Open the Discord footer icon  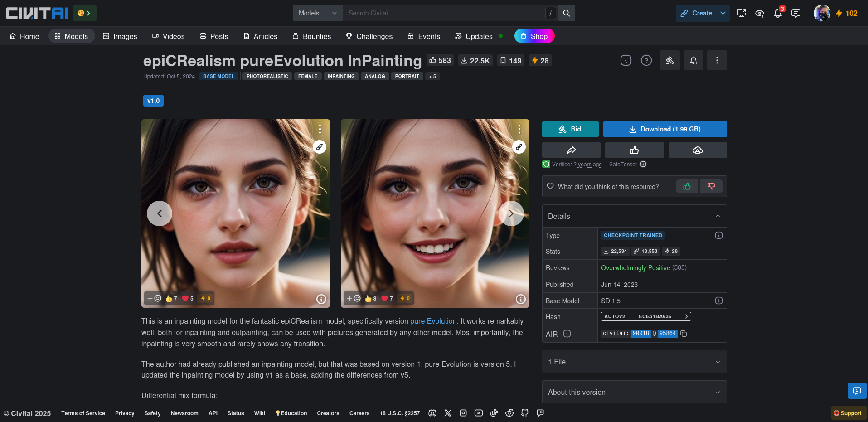click(x=432, y=413)
